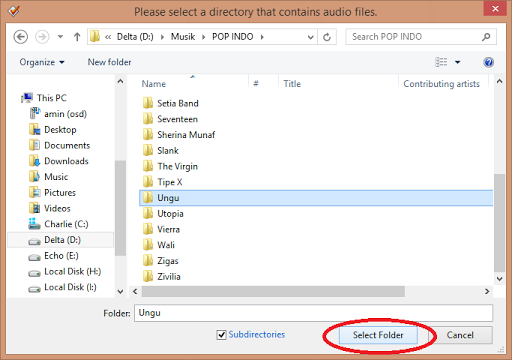Select the Zigas folder

click(x=160, y=261)
